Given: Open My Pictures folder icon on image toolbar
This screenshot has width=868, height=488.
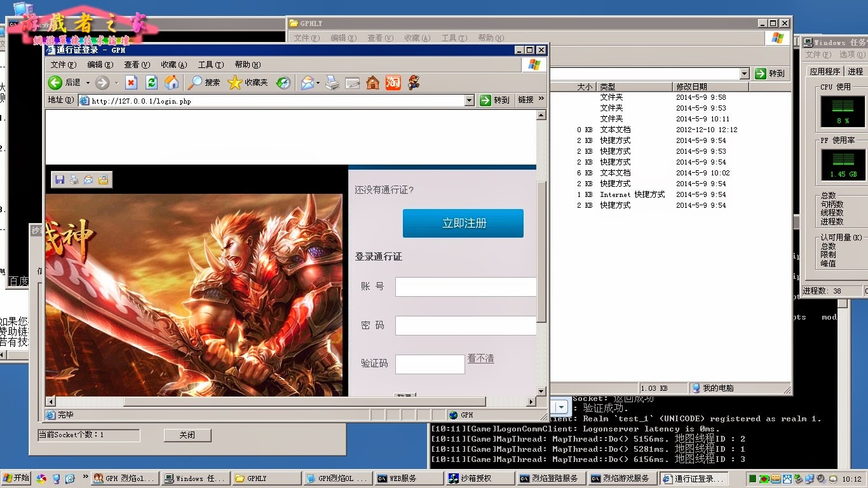Looking at the screenshot, I should [103, 180].
